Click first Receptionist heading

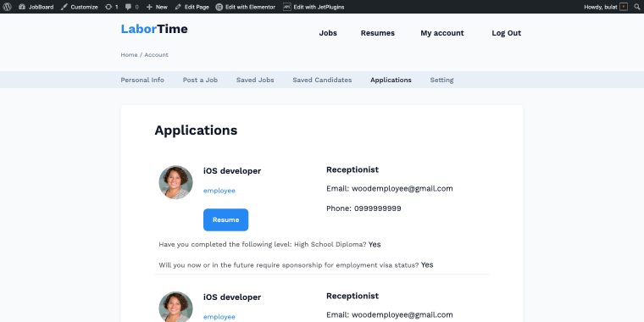click(x=353, y=169)
